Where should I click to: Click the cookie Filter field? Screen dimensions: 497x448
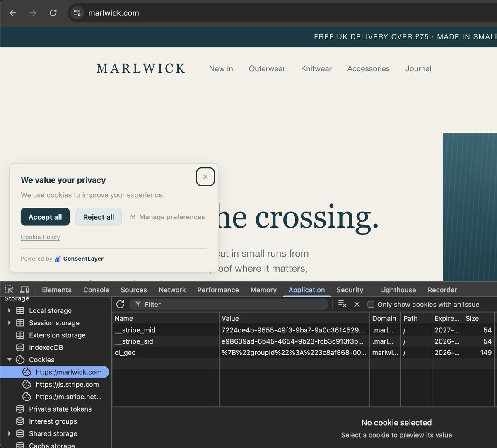[229, 304]
